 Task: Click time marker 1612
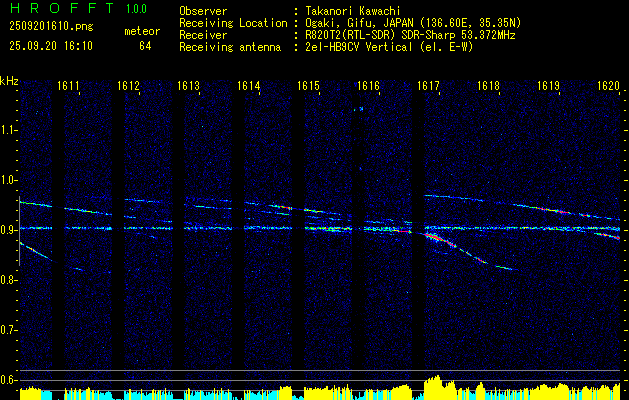128,85
